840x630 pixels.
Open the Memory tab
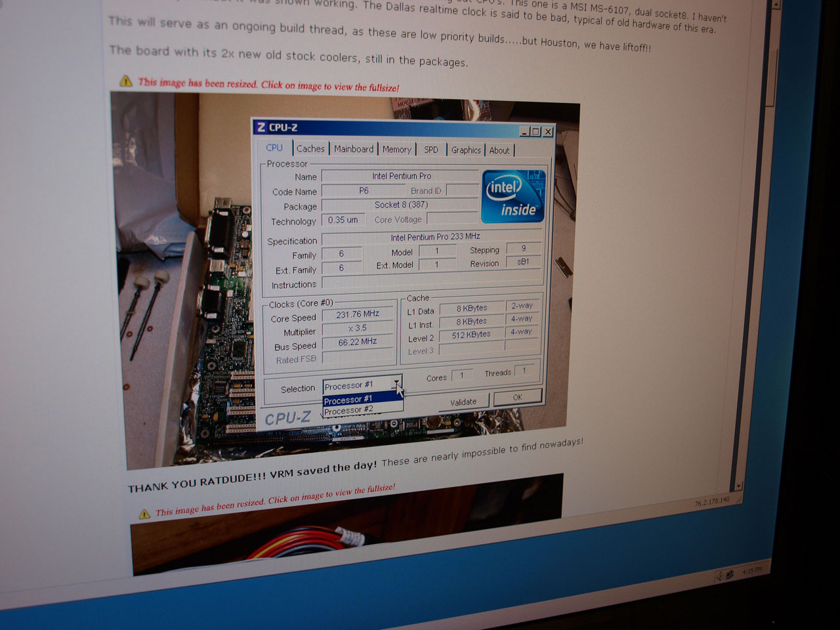(x=397, y=150)
